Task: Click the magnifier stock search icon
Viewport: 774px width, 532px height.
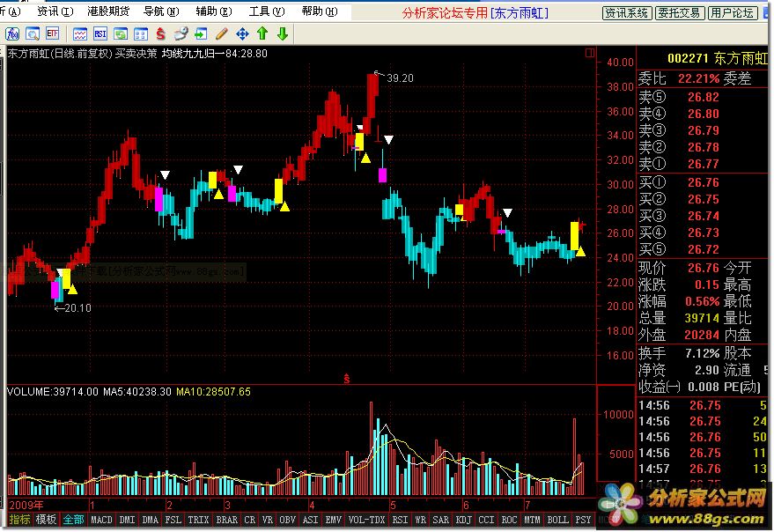Action: point(32,33)
